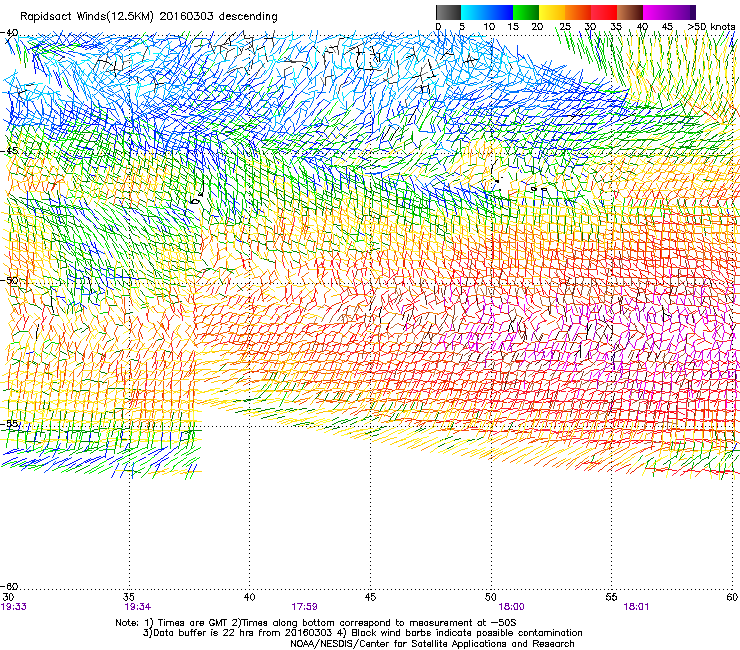Select the '-45' latitude label on the left axis
This screenshot has width=740, height=650.
point(9,151)
